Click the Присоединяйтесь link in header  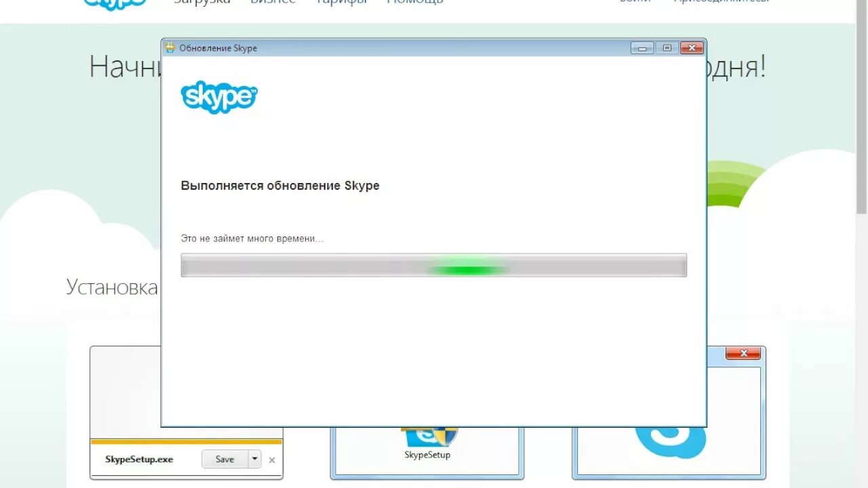tap(722, 2)
